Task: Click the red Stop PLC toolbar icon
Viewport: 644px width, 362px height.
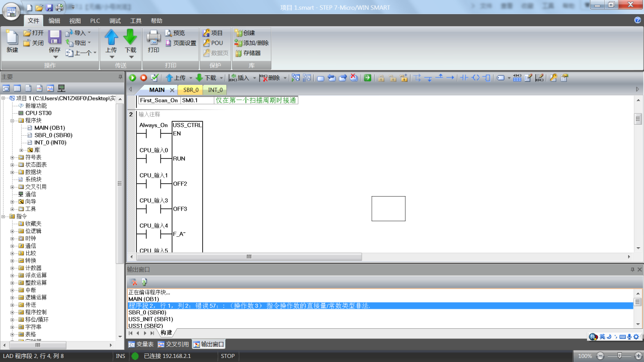Action: click(x=143, y=78)
